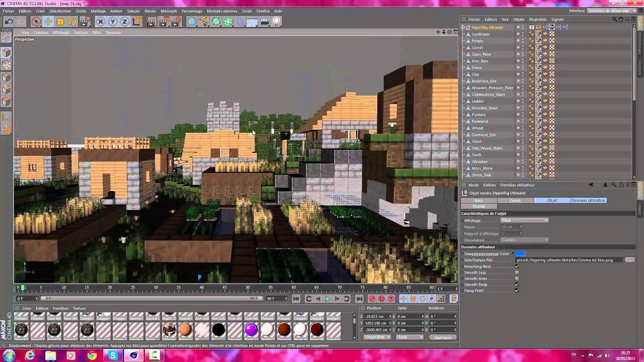
Task: Enable Smooth Legs checkbox
Action: pos(517,273)
